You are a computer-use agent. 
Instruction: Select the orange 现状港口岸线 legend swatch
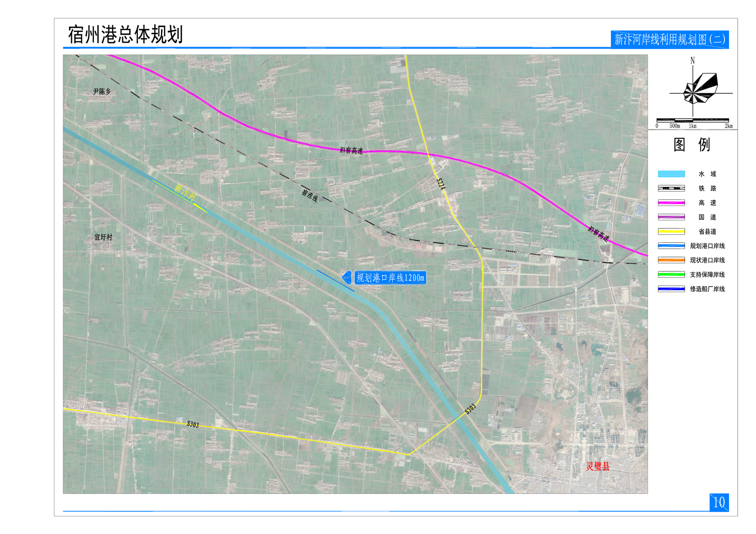click(x=671, y=260)
